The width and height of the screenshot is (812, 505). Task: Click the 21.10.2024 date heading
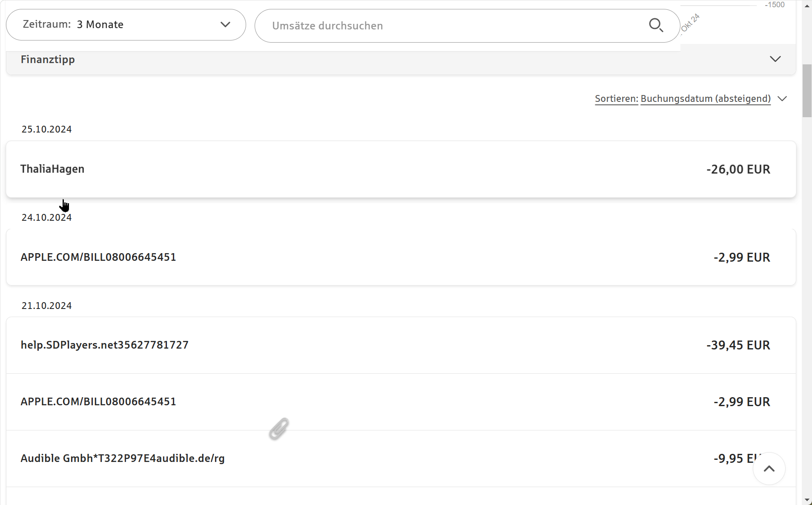coord(46,306)
